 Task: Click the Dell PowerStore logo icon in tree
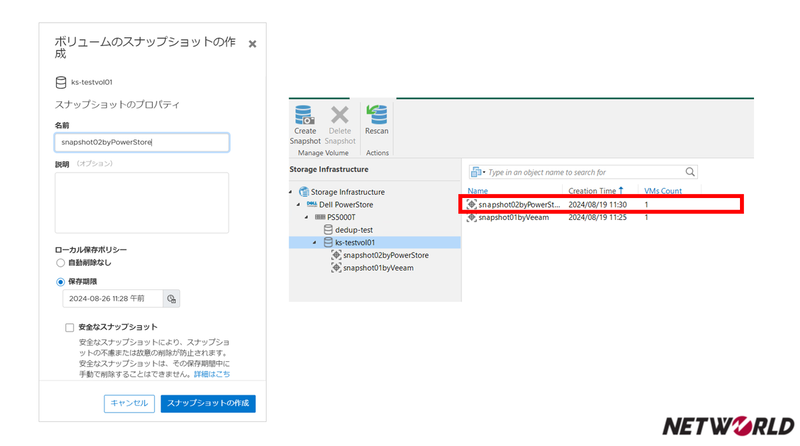pyautogui.click(x=312, y=204)
